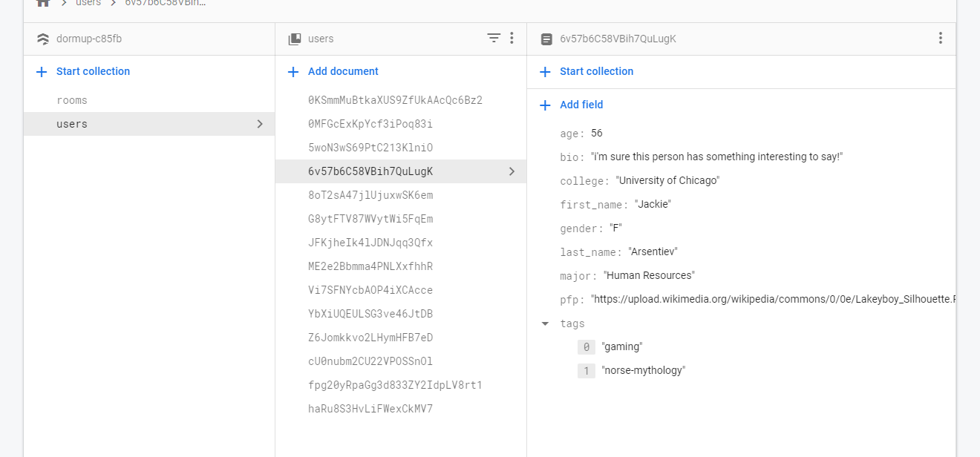
Task: Open document three-dot options menu
Action: click(941, 39)
